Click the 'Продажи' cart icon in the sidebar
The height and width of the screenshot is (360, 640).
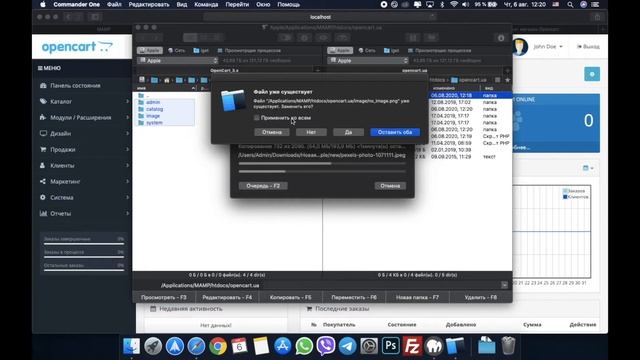tap(43, 149)
